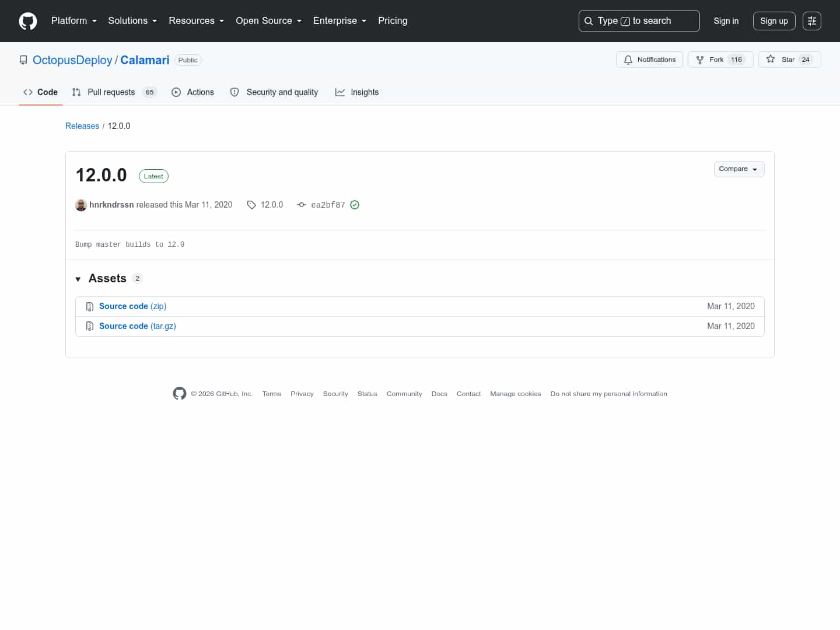Fork the repository
The width and height of the screenshot is (840, 630).
tap(720, 60)
